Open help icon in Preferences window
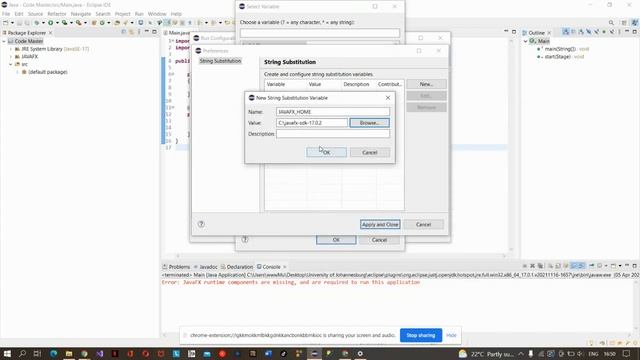Image resolution: width=640 pixels, height=360 pixels. [x=201, y=224]
